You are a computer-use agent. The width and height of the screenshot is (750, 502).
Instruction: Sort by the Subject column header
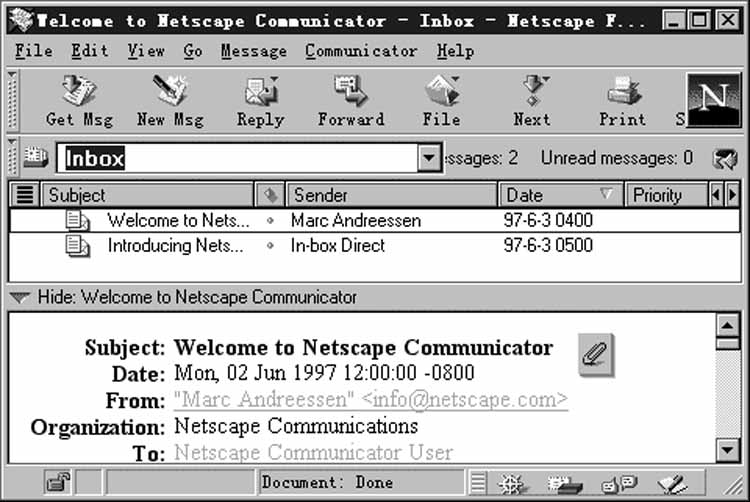tap(148, 195)
